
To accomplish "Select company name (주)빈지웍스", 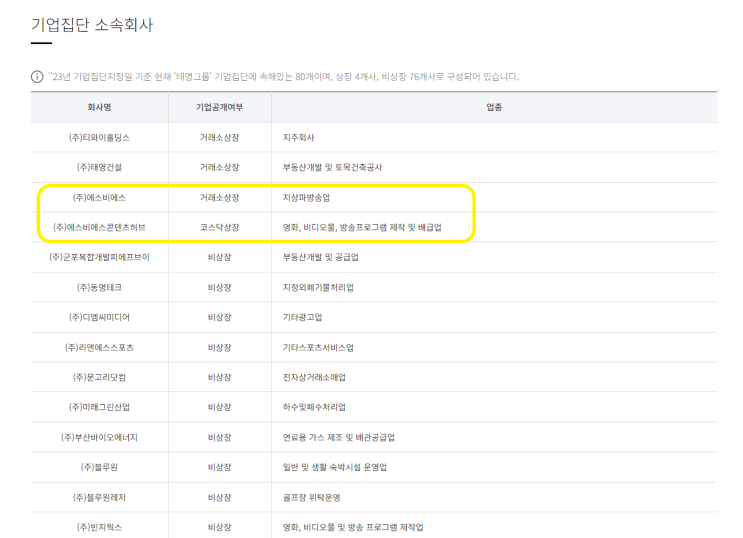I will click(x=100, y=527).
